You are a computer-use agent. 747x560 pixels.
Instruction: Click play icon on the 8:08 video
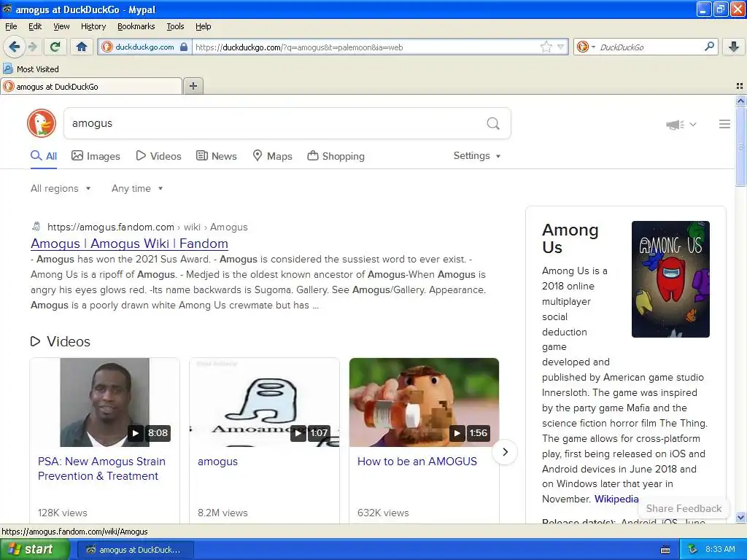(135, 433)
